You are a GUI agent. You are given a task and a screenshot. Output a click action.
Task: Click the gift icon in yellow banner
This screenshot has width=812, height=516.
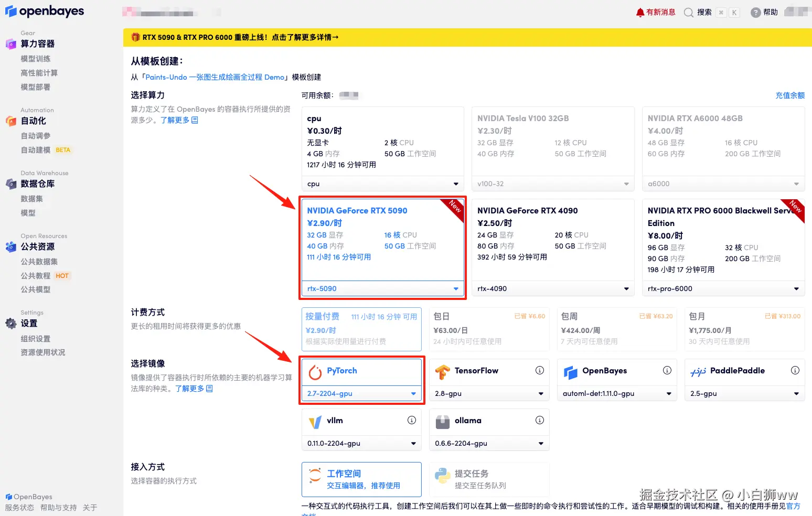pos(135,37)
